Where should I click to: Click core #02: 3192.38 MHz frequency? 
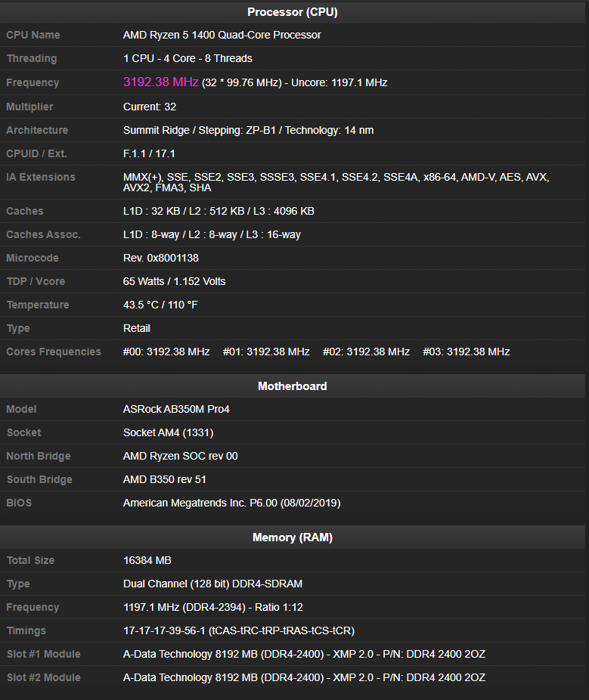(x=366, y=352)
